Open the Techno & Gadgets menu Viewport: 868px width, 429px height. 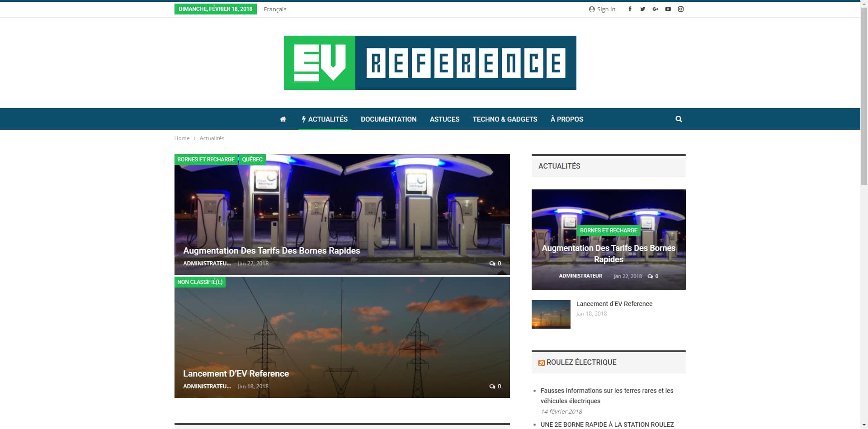(505, 119)
